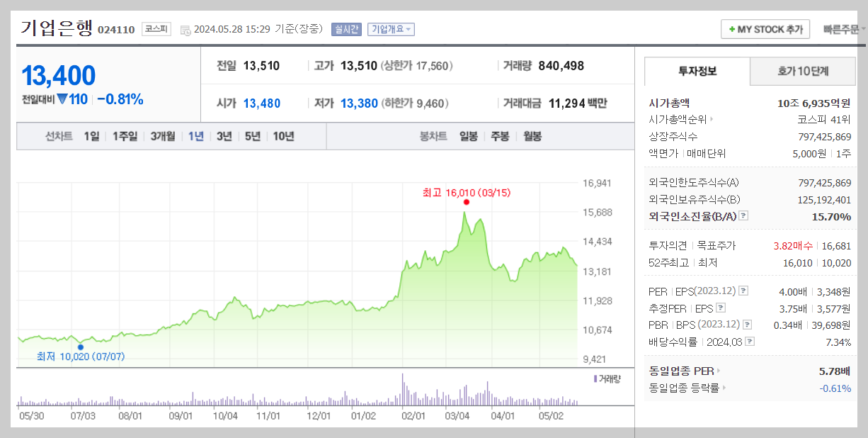Screen dimensions: 868x438
Task: Click the 시가 value 13,480
Action: pyautogui.click(x=262, y=103)
